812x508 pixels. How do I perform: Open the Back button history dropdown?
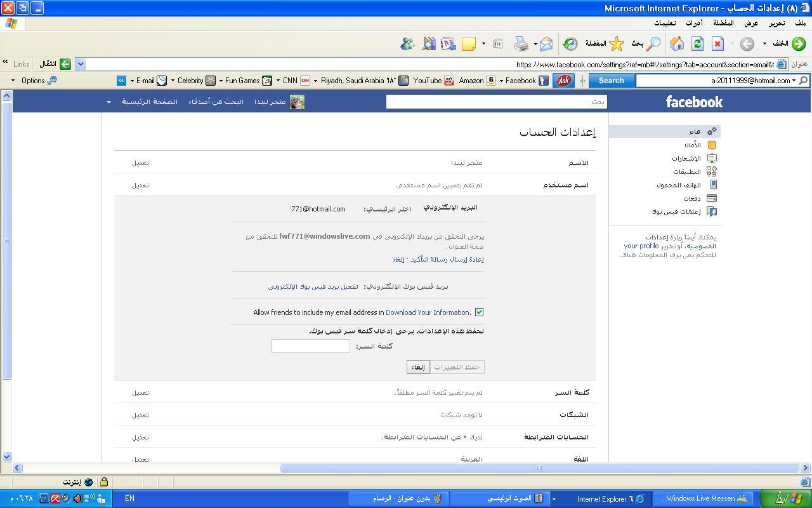pyautogui.click(x=764, y=44)
